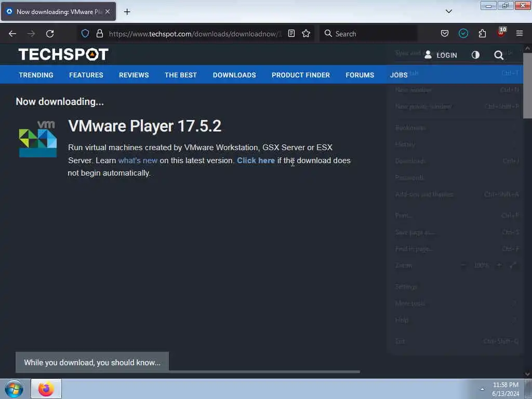Focus the browser Search box
The height and width of the screenshot is (399, 532).
pos(368,34)
